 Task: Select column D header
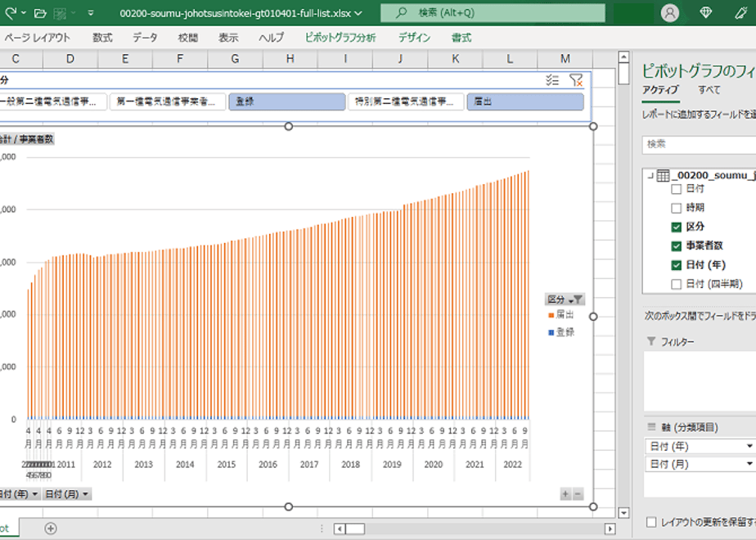point(70,59)
